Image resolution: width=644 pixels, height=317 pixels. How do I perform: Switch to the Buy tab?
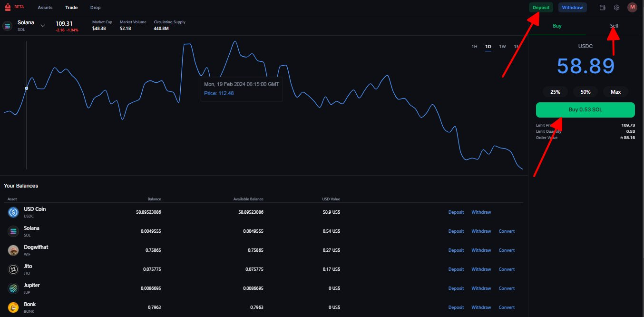[x=557, y=26]
